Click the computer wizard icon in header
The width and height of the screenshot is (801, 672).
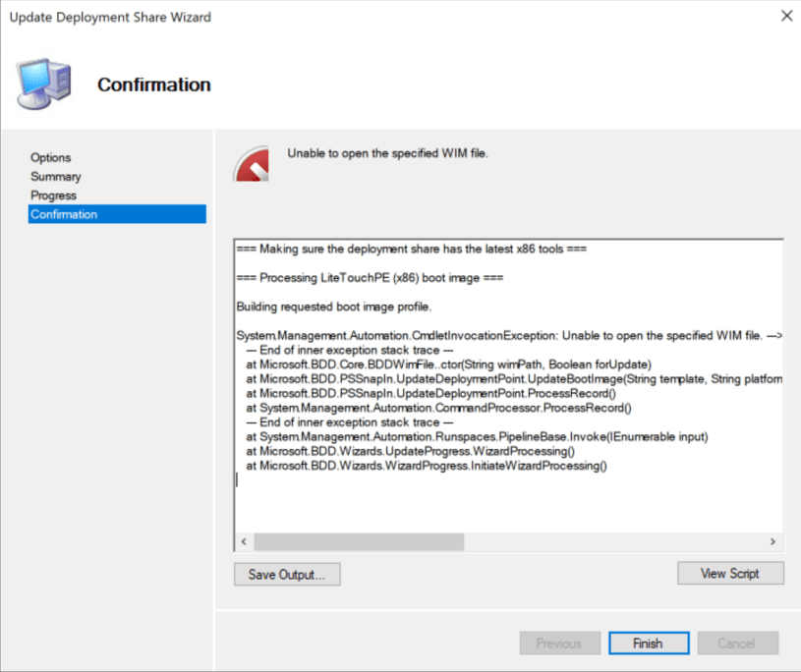[x=43, y=84]
